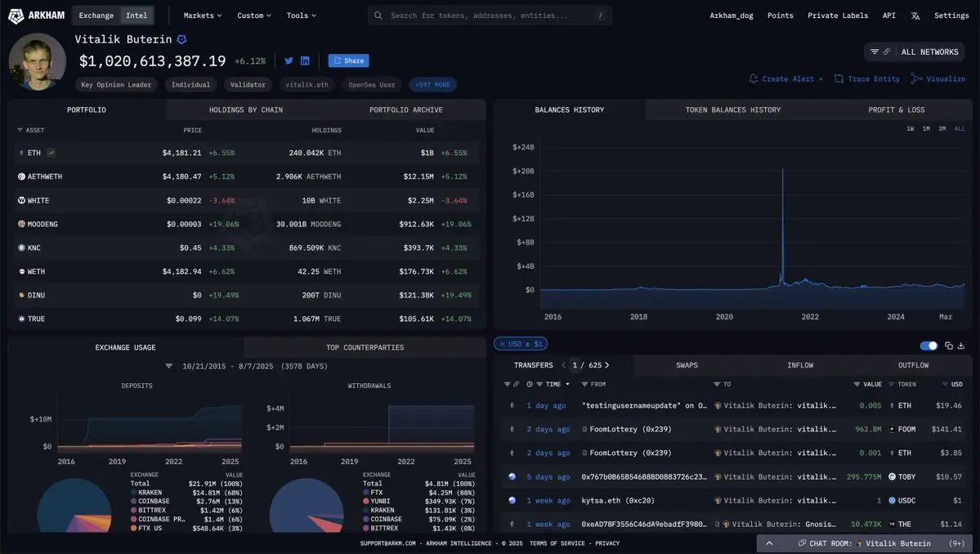Image resolution: width=980 pixels, height=554 pixels.
Task: Click Visualize
Action: click(938, 78)
